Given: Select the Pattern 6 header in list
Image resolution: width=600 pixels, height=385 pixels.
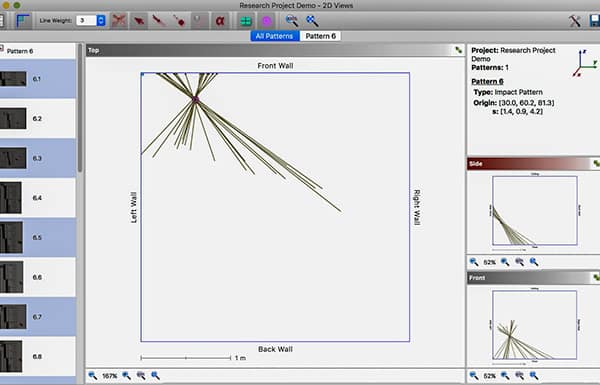Looking at the screenshot, I should 38,51.
